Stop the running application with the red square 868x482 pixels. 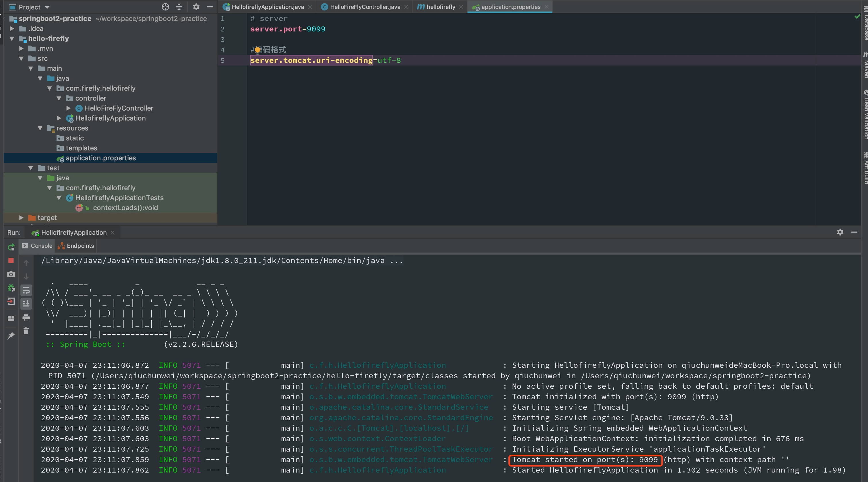click(11, 261)
